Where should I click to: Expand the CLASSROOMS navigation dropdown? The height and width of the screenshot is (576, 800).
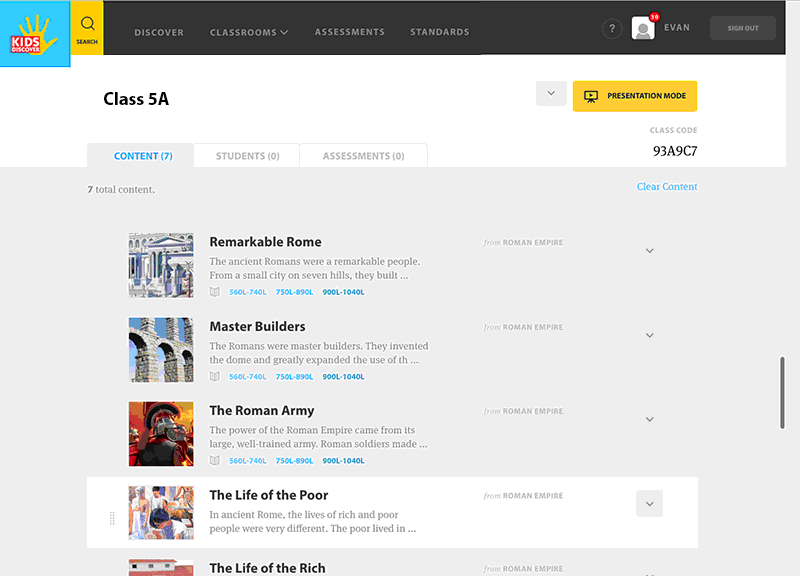[x=248, y=31]
